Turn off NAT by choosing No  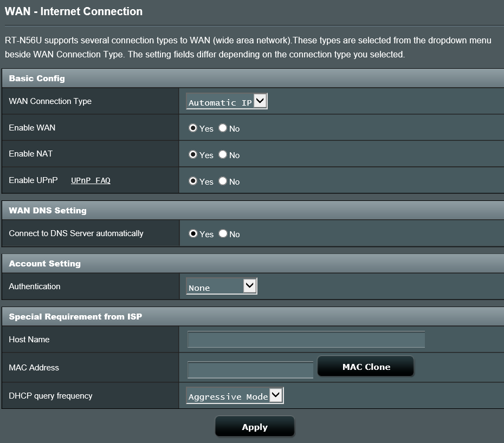[x=222, y=155]
